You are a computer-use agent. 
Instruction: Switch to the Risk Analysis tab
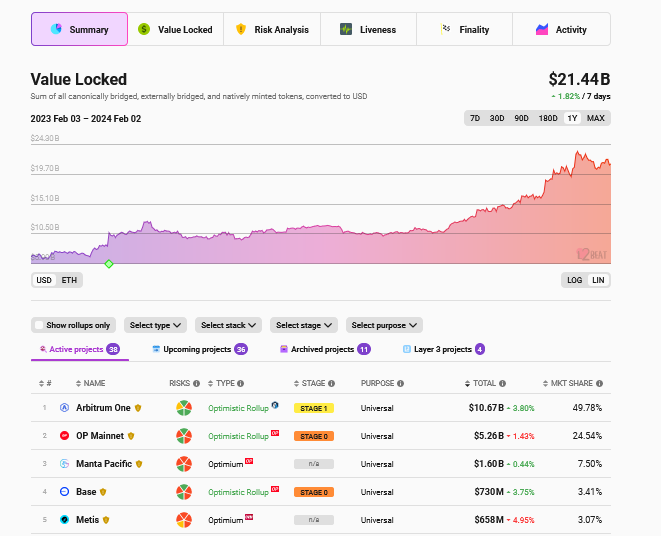[272, 30]
